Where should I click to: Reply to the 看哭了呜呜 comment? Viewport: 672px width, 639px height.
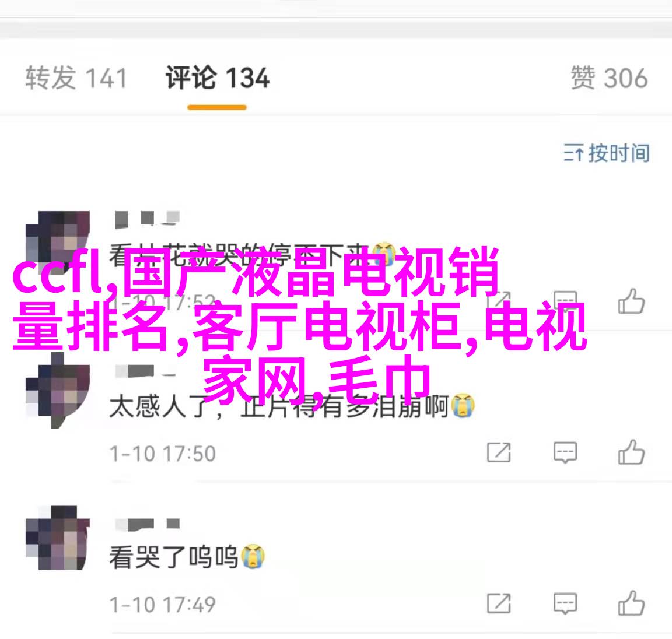coord(565,604)
